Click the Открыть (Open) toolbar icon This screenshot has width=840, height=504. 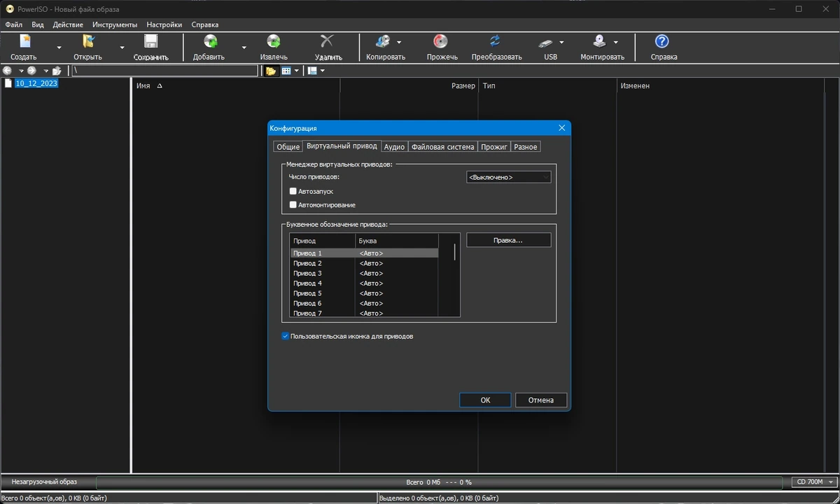point(88,41)
